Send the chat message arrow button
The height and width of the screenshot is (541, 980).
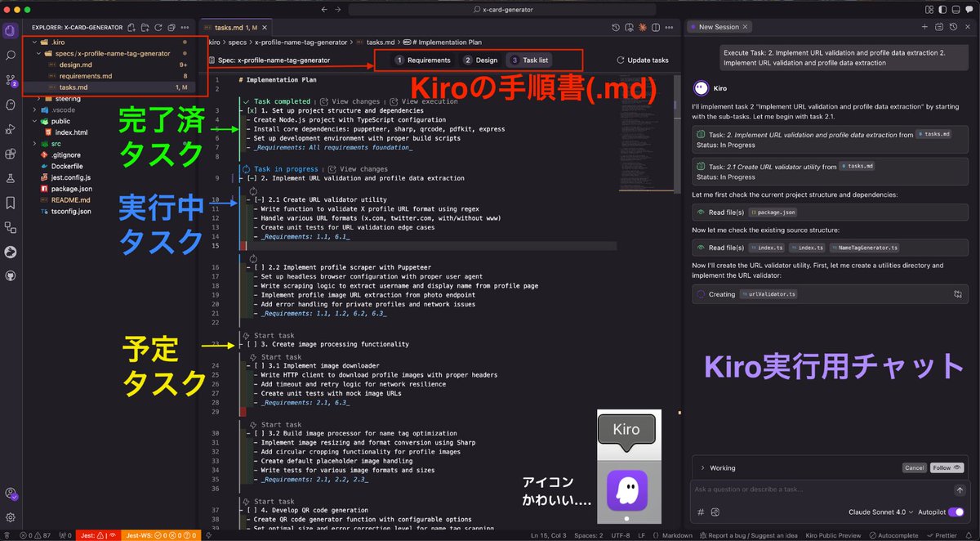tap(960, 490)
